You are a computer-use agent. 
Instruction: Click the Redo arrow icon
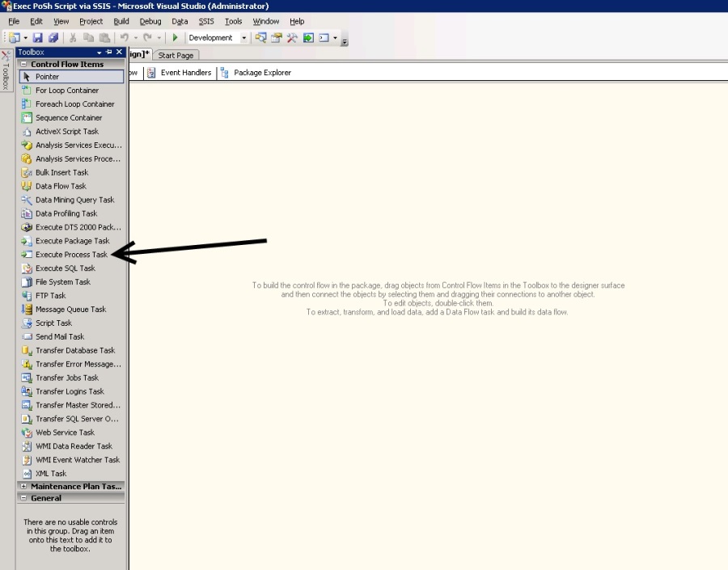tap(148, 38)
